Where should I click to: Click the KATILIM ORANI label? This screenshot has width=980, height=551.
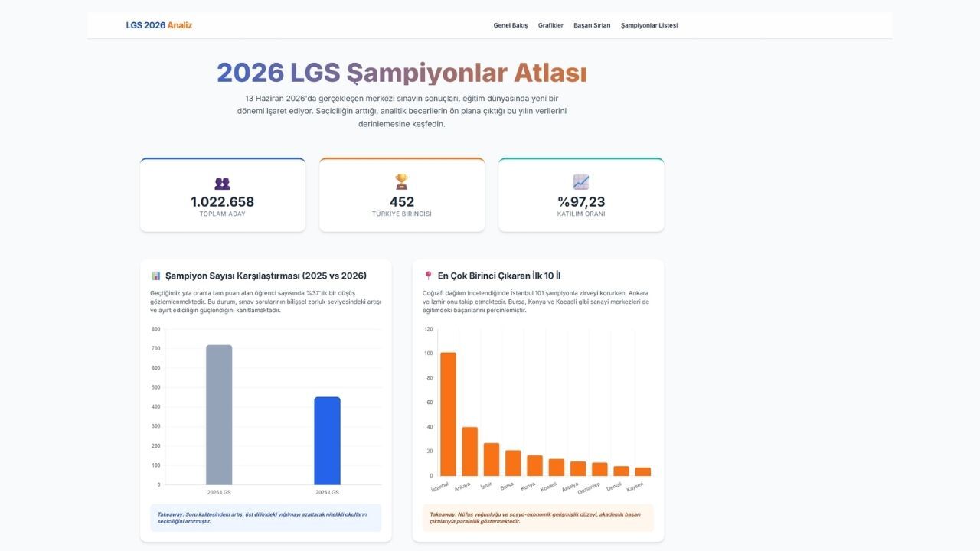[x=581, y=214]
